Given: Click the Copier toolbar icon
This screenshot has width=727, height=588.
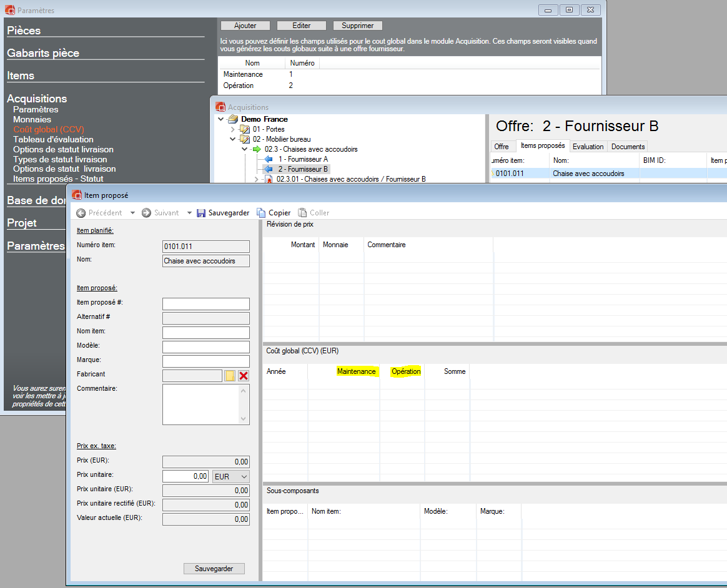Looking at the screenshot, I should pos(262,213).
